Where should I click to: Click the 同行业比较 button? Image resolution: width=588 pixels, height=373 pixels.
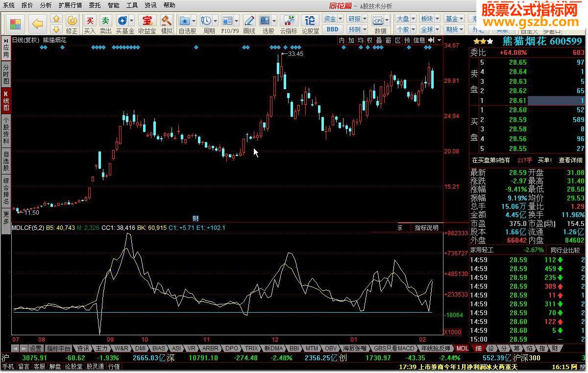point(564,250)
